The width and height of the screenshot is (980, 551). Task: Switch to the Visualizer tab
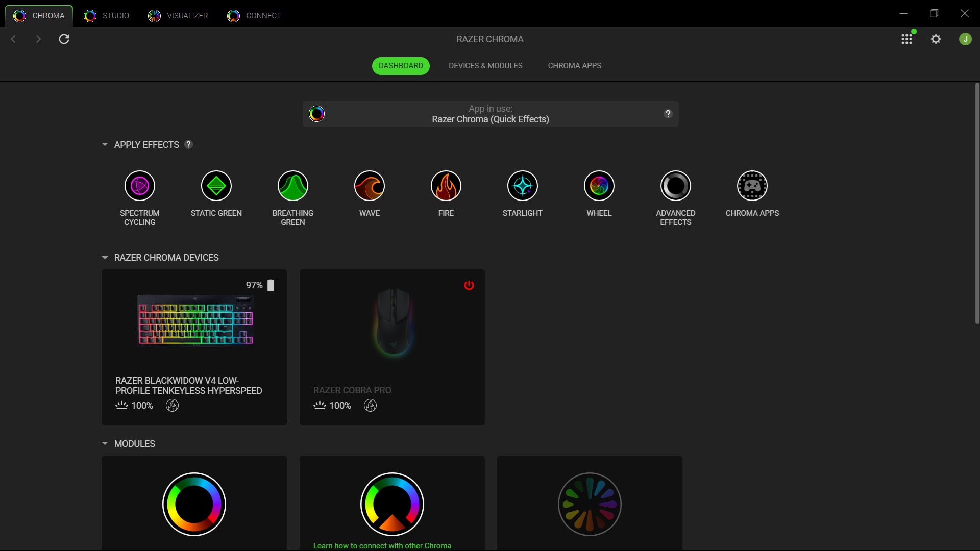click(178, 16)
